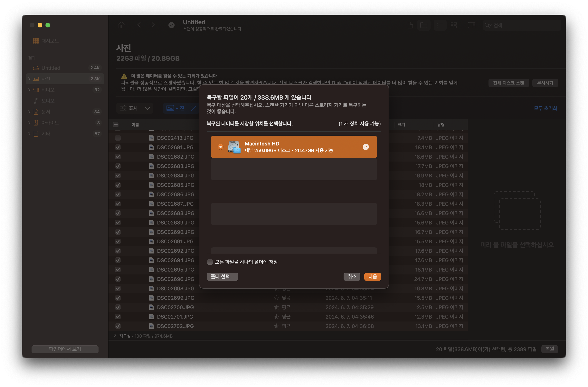Expand the 재구성 group at bottom
Image resolution: width=588 pixels, height=387 pixels.
click(115, 336)
